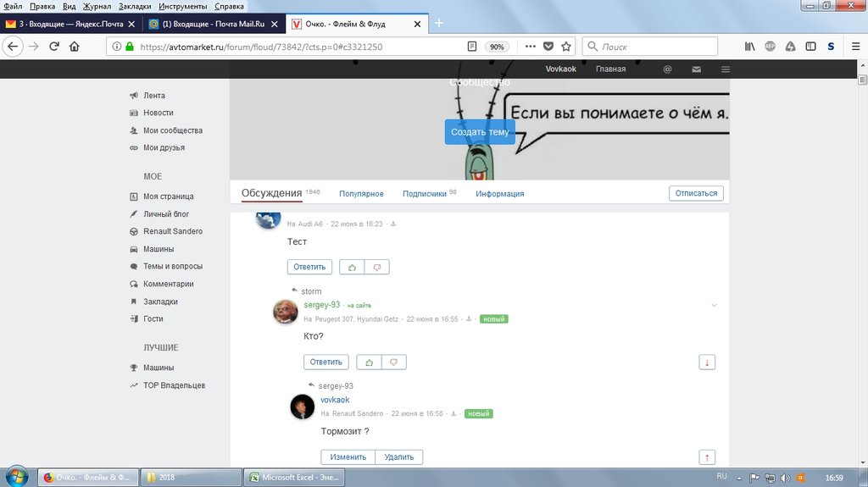Click Удалить on vovkaok's comment
This screenshot has height=487, width=868.
(399, 457)
